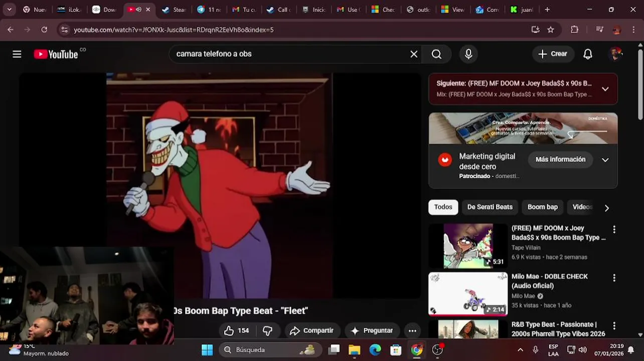The image size is (644, 361).
Task: Mute the YouTube tab via its speaker icon
Action: tap(139, 10)
